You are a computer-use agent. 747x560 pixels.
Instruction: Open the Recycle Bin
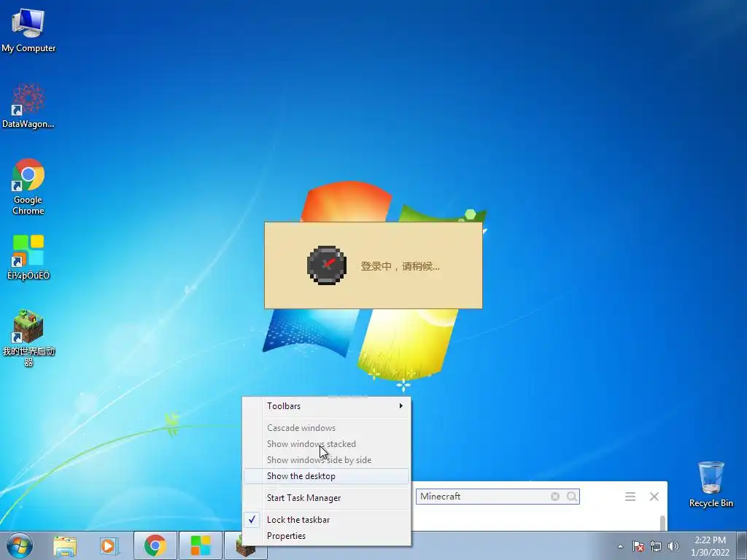[x=711, y=484]
